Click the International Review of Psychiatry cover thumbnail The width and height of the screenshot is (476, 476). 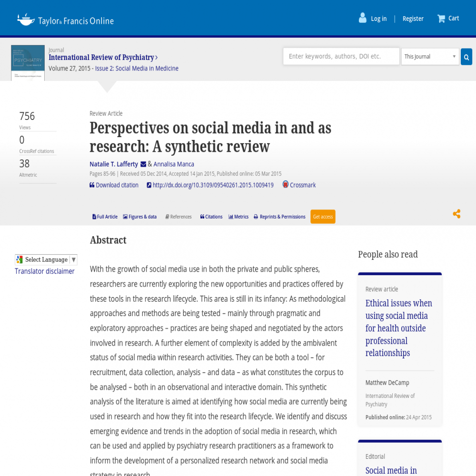[28, 63]
